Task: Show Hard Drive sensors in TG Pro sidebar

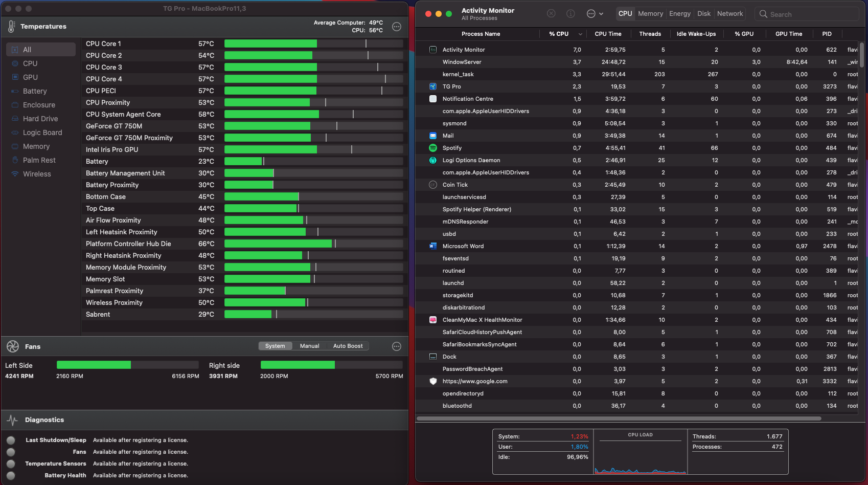Action: coord(41,119)
